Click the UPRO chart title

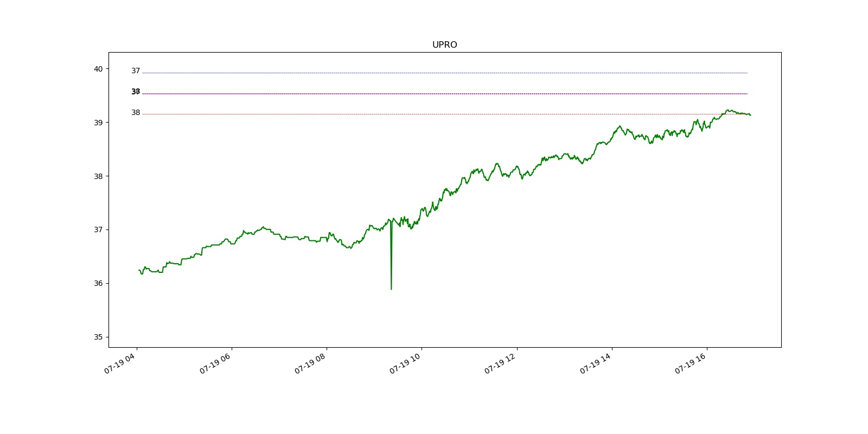(444, 45)
